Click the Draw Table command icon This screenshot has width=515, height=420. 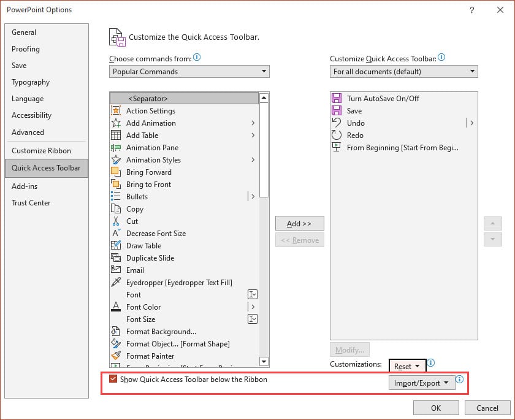pyautogui.click(x=116, y=246)
